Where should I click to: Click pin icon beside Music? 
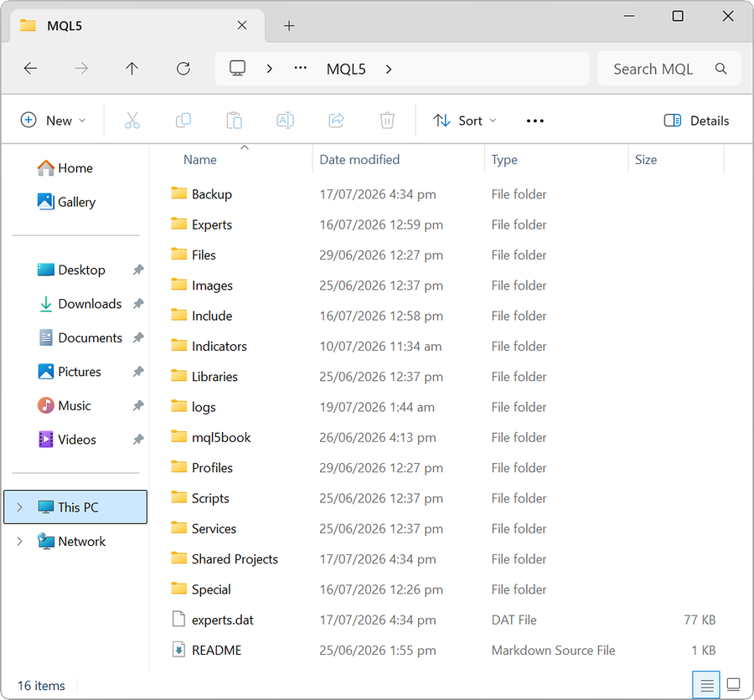point(138,406)
